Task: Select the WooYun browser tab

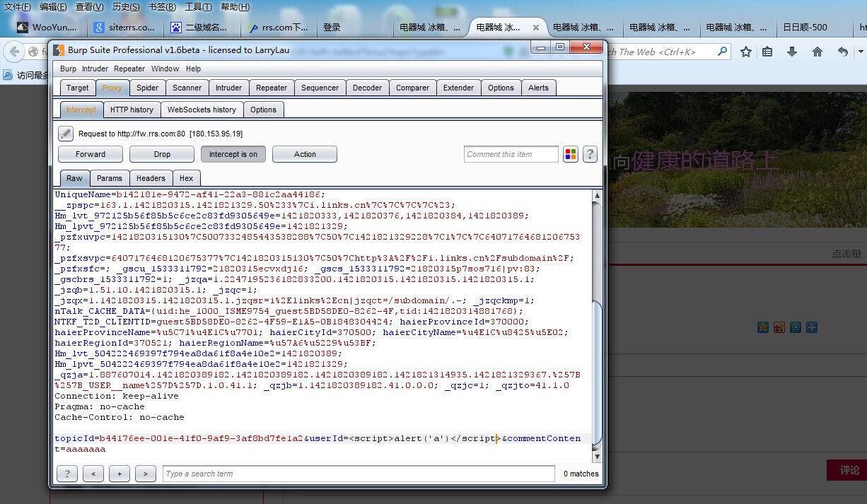Action: [x=50, y=28]
